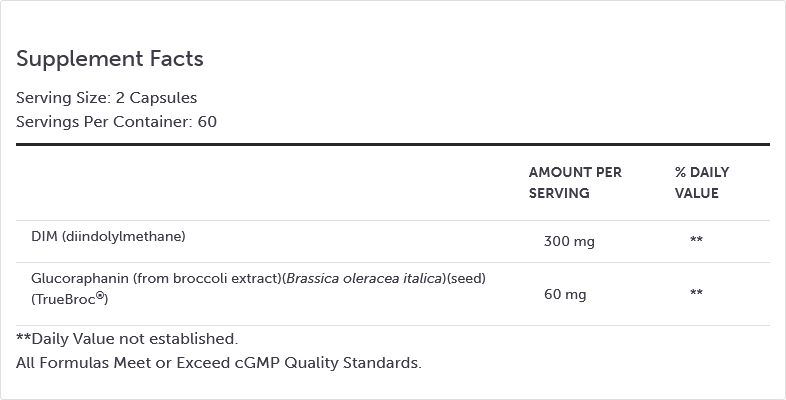786x400 pixels.
Task: Click the 300 mg amount value
Action: (x=569, y=241)
